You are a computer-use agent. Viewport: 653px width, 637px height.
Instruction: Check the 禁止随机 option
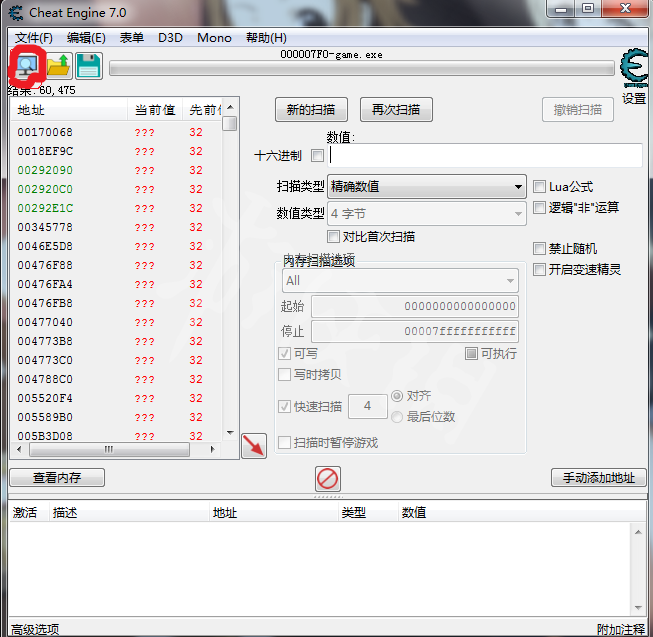[540, 248]
